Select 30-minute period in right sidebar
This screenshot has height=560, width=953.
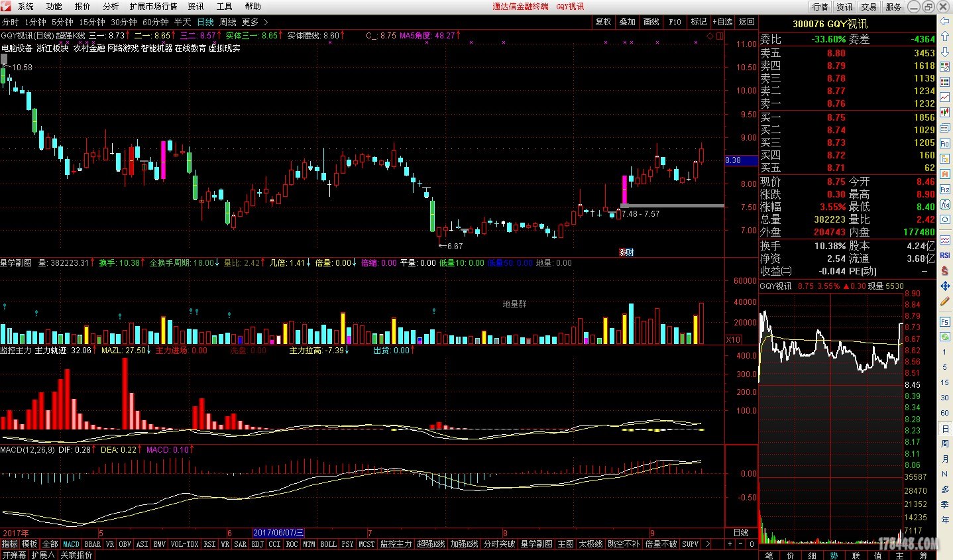pyautogui.click(x=945, y=398)
